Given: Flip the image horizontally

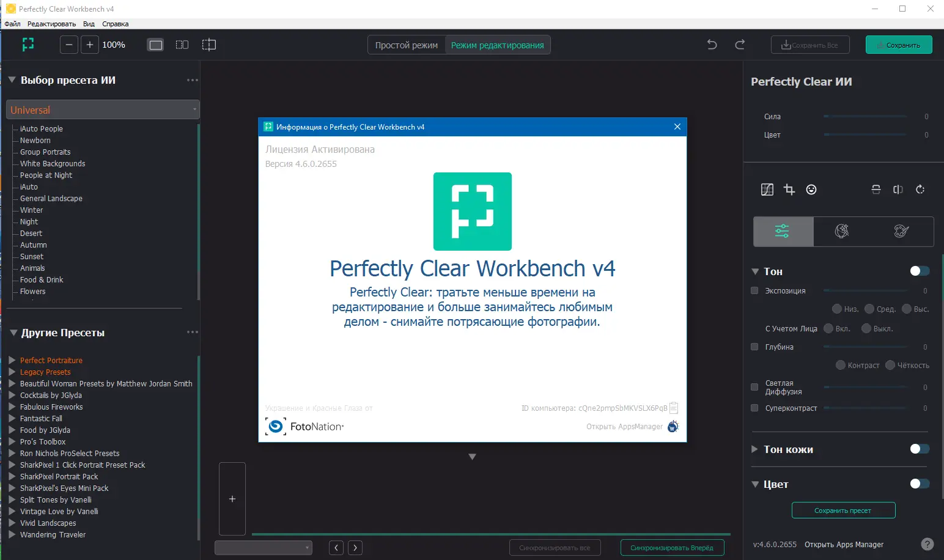Looking at the screenshot, I should click(898, 190).
